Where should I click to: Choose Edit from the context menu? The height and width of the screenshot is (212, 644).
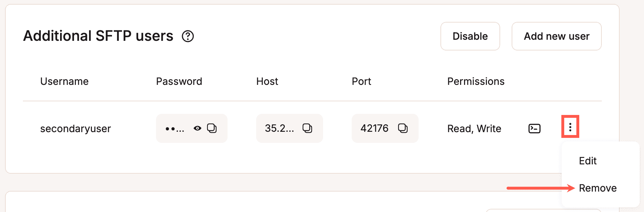[588, 160]
